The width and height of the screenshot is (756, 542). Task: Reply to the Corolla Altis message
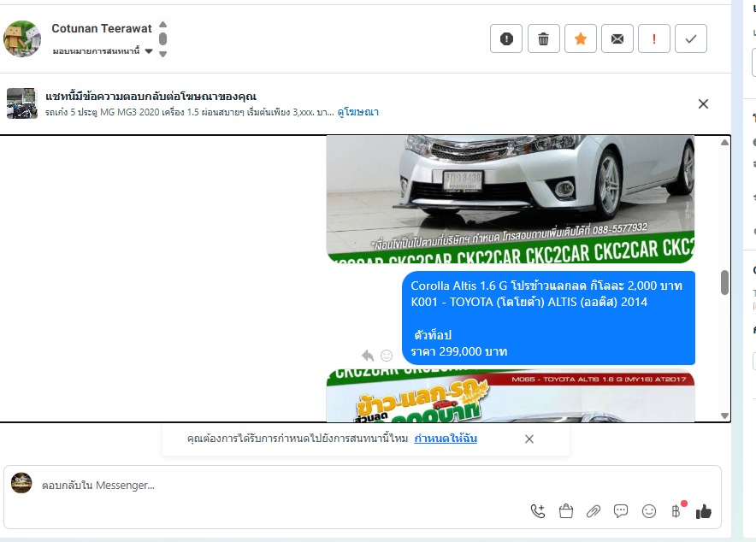coord(368,356)
